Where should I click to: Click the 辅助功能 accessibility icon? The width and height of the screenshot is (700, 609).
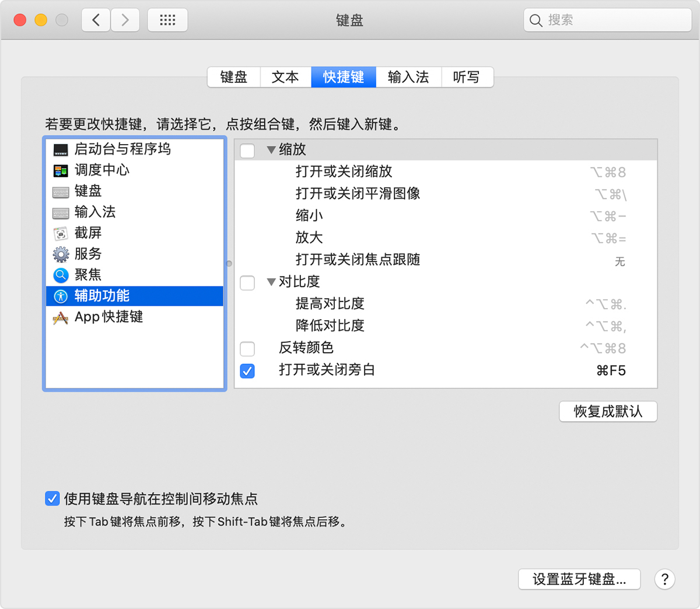(61, 296)
